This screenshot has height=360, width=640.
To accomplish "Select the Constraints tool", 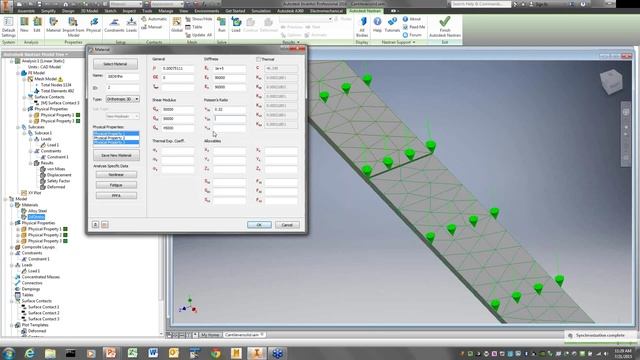I will pos(114,25).
